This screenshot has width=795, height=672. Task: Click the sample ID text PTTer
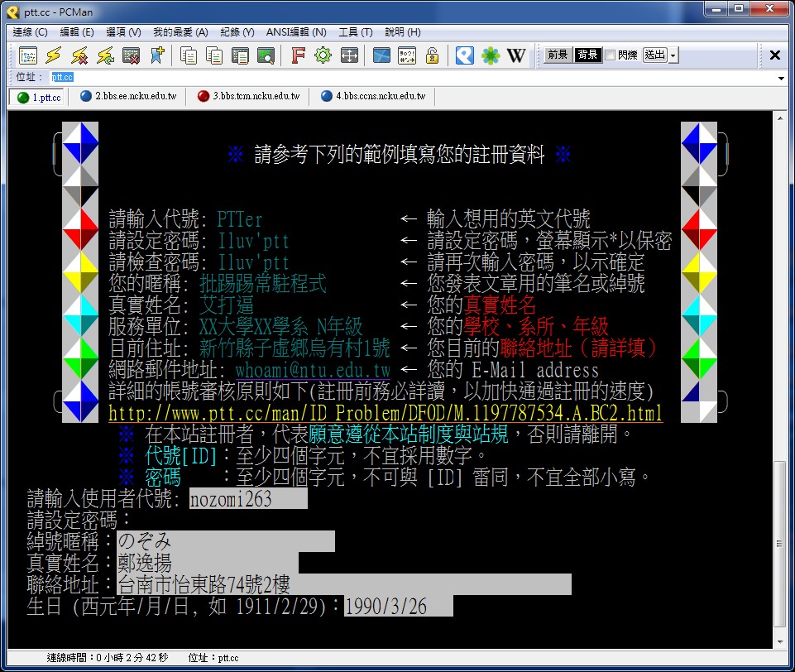(239, 219)
